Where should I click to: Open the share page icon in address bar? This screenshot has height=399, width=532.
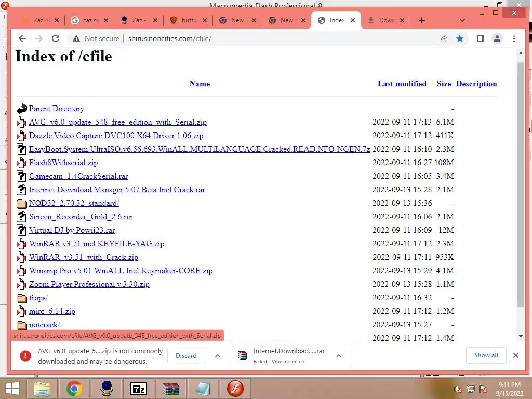pyautogui.click(x=443, y=38)
